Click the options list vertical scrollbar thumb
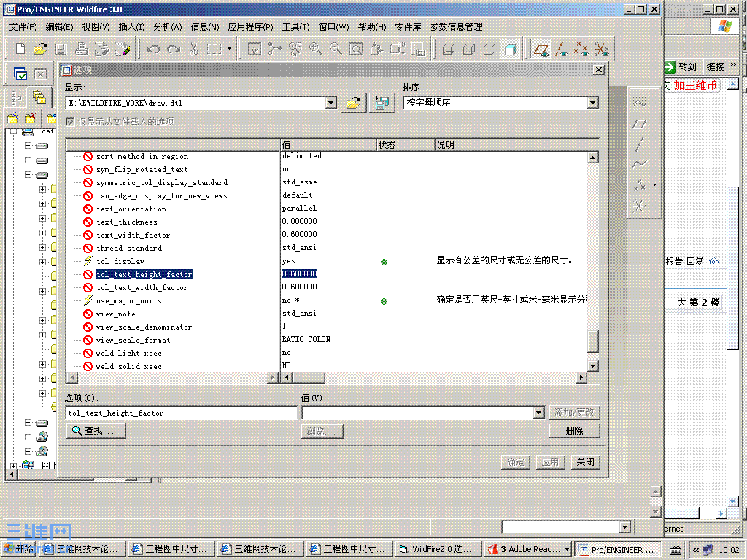The image size is (747, 560). click(592, 341)
